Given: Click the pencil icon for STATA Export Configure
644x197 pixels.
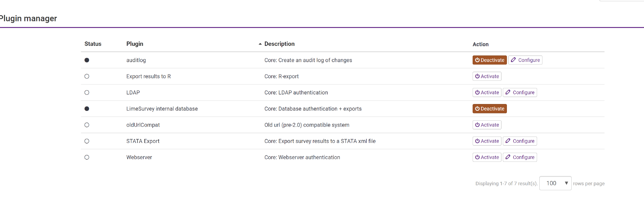Looking at the screenshot, I should pyautogui.click(x=508, y=141).
